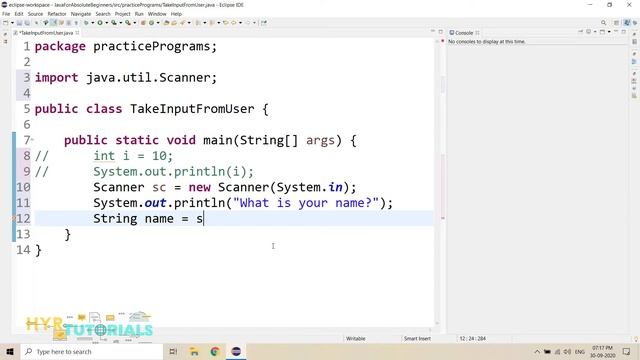Switch to the Java perspective icon

tap(627, 23)
